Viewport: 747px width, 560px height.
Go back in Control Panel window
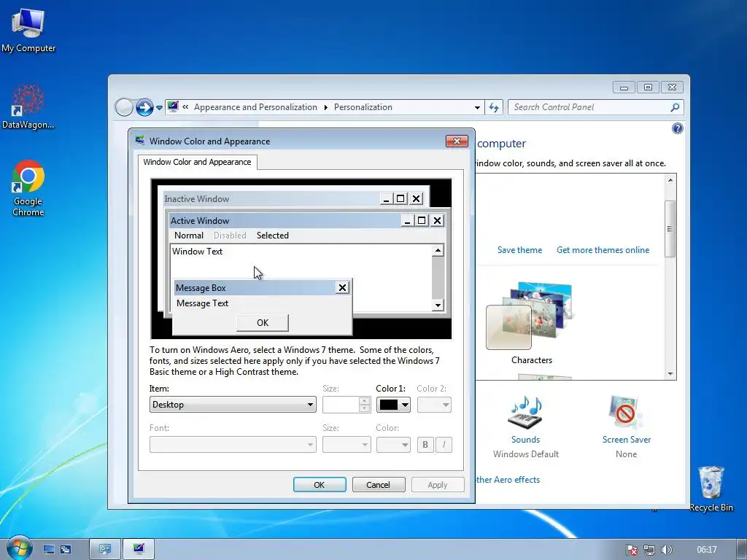pyautogui.click(x=124, y=107)
